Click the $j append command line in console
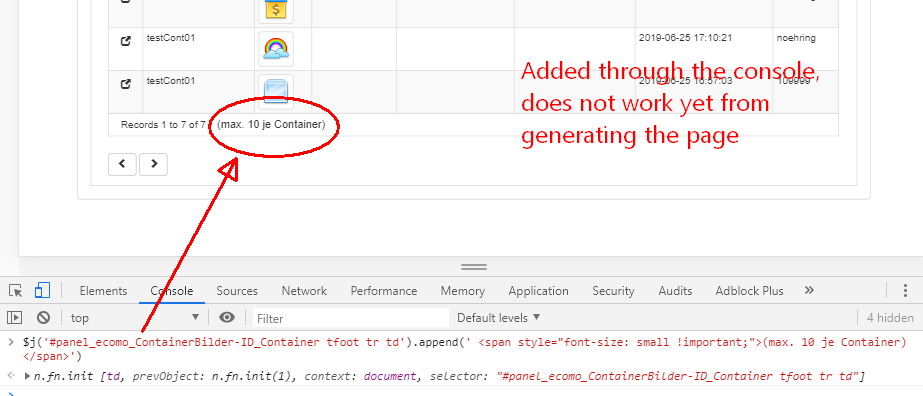The height and width of the screenshot is (396, 923). click(x=464, y=349)
